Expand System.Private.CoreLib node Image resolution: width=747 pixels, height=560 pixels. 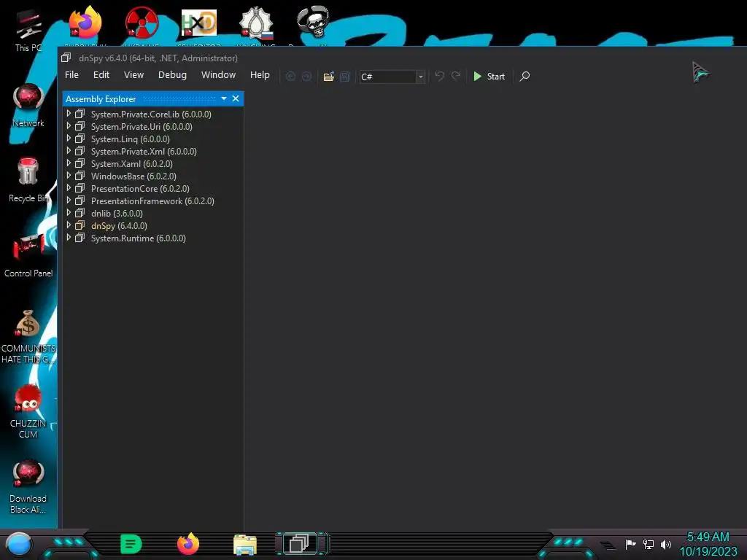69,113
